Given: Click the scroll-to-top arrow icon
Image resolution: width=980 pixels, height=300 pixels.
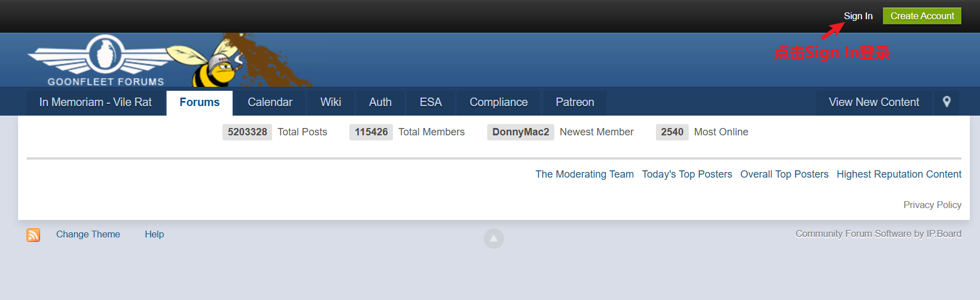Looking at the screenshot, I should tap(493, 239).
